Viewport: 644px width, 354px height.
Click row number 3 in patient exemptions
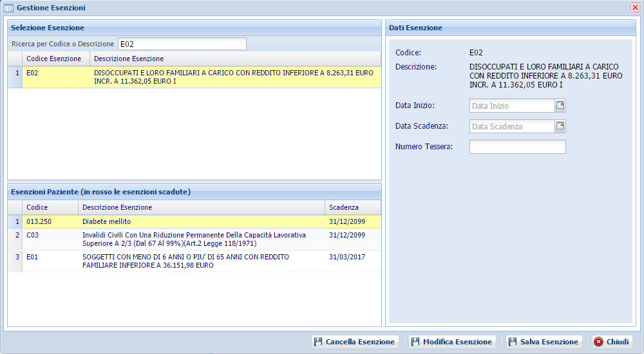point(15,261)
